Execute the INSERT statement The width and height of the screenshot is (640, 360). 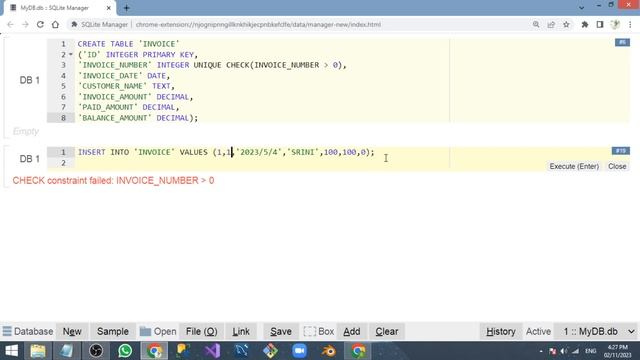tap(574, 167)
